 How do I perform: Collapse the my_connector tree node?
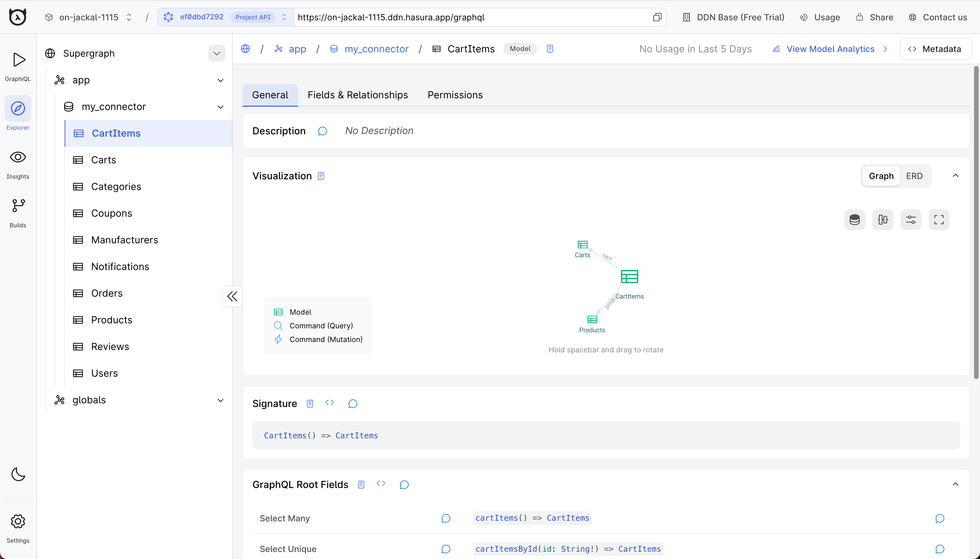[x=220, y=107]
